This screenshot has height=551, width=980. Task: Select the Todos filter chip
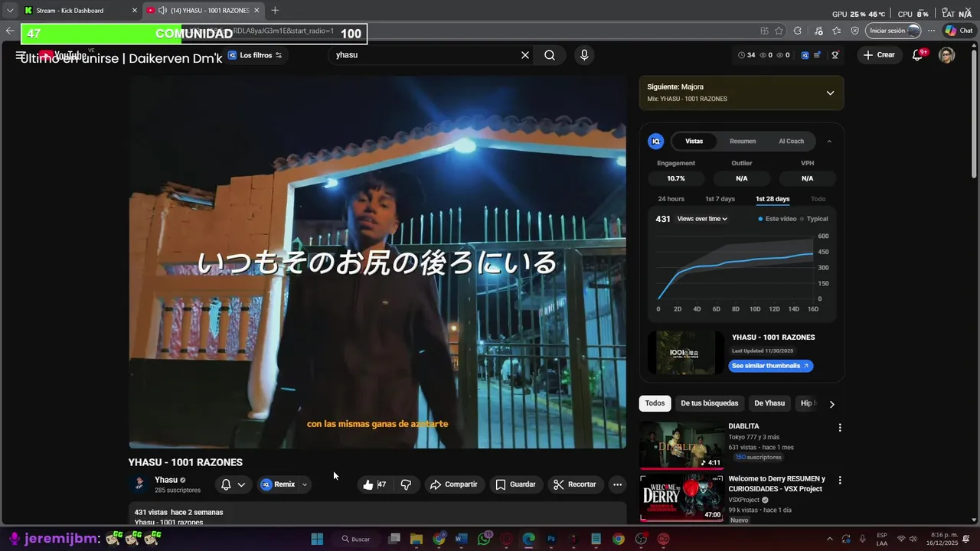[655, 403]
